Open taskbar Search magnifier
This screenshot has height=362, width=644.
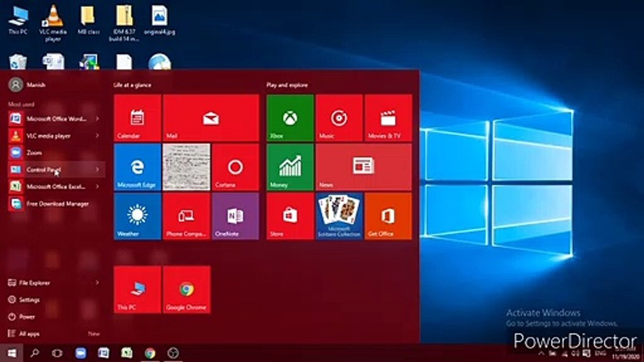(x=35, y=353)
